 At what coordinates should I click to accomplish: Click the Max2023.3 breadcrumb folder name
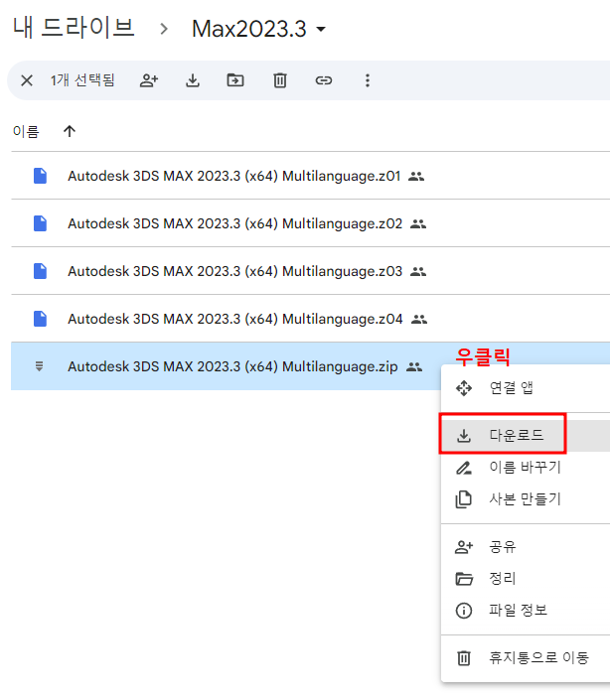pos(249,29)
